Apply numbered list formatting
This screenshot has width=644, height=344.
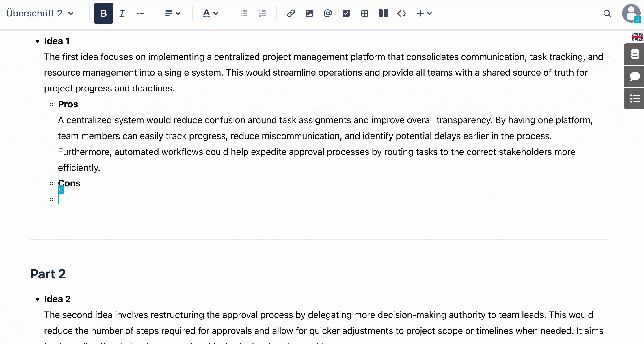(263, 13)
